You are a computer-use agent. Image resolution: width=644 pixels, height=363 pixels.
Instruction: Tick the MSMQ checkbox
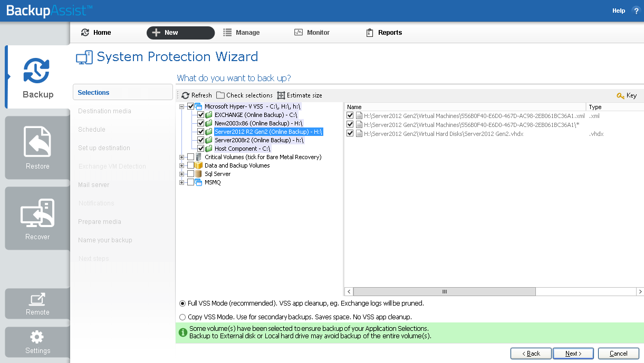(191, 182)
